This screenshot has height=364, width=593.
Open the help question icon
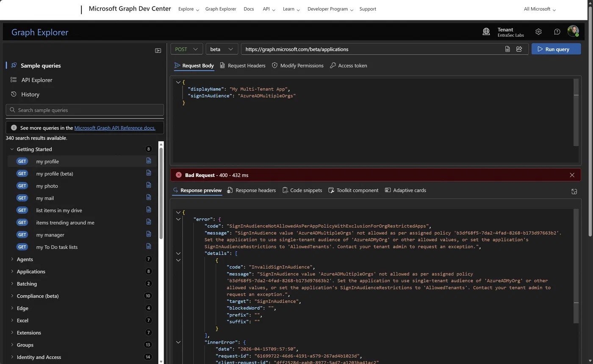[x=557, y=32]
